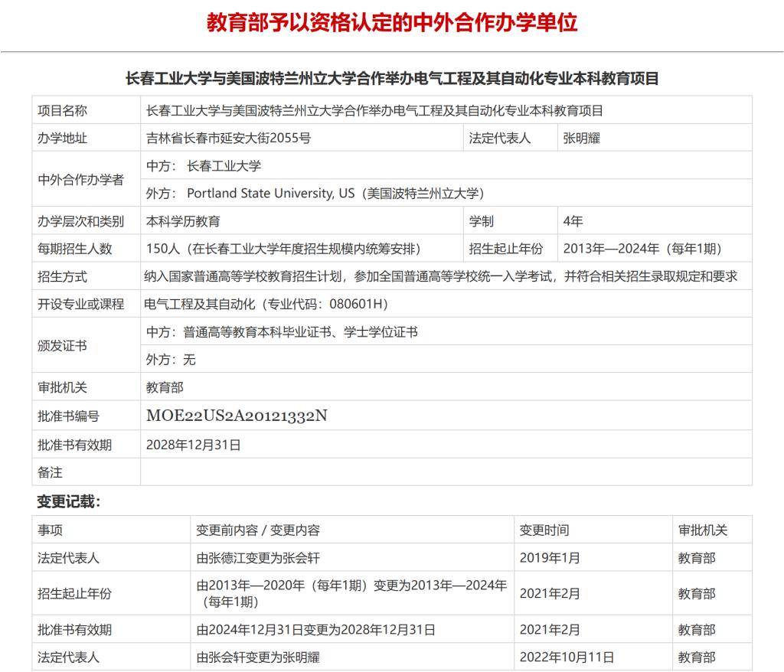The image size is (784, 672).
Task: Click enrollment years 2013年—2024年 in top table
Action: coord(642,249)
